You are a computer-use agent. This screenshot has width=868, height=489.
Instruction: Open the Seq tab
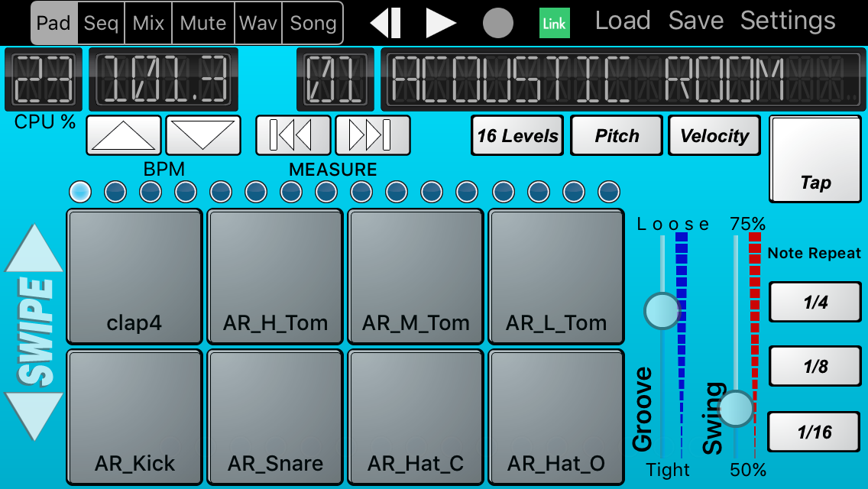[102, 23]
